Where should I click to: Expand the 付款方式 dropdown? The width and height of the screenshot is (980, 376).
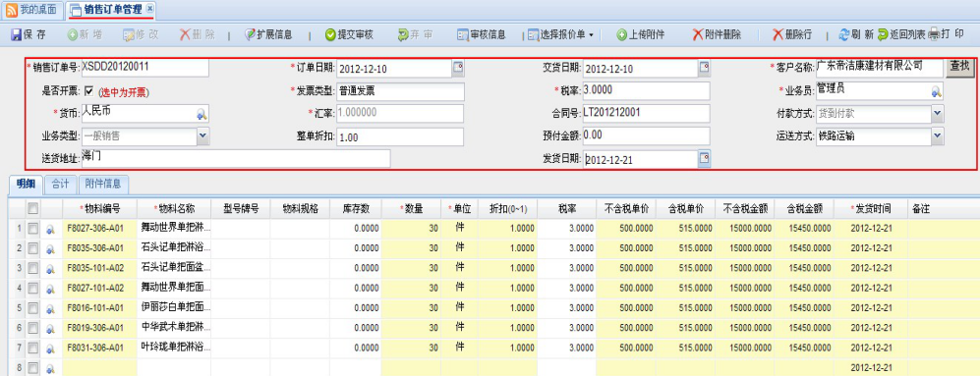(x=937, y=113)
